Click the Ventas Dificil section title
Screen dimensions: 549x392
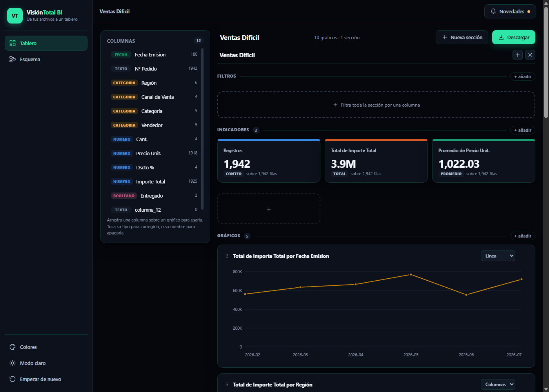pos(237,55)
